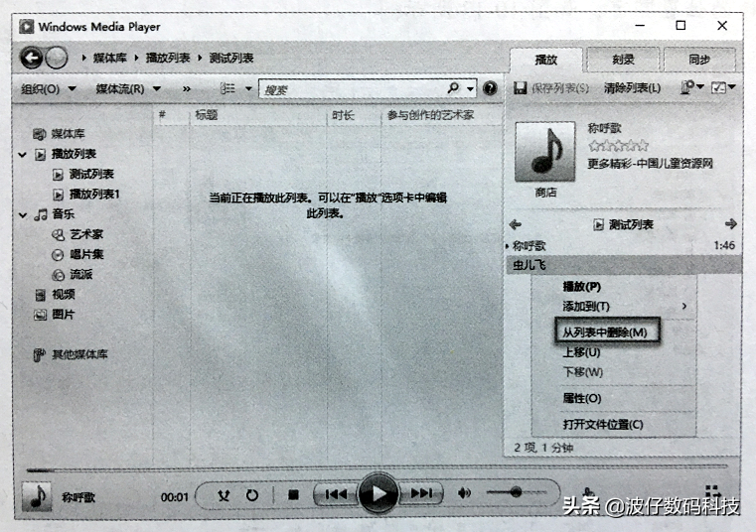The width and height of the screenshot is (756, 532).
Task: Show more toolbar commands via the double chevron
Action: (x=187, y=88)
